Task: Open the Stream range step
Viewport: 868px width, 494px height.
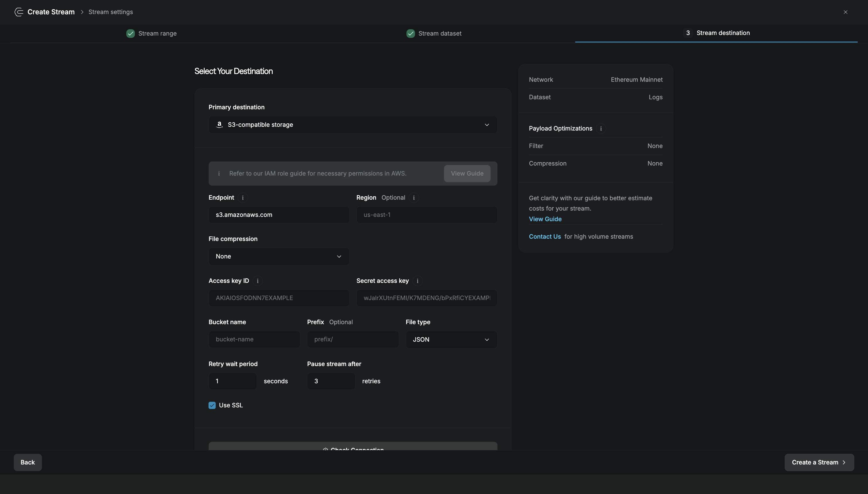Action: (x=151, y=33)
